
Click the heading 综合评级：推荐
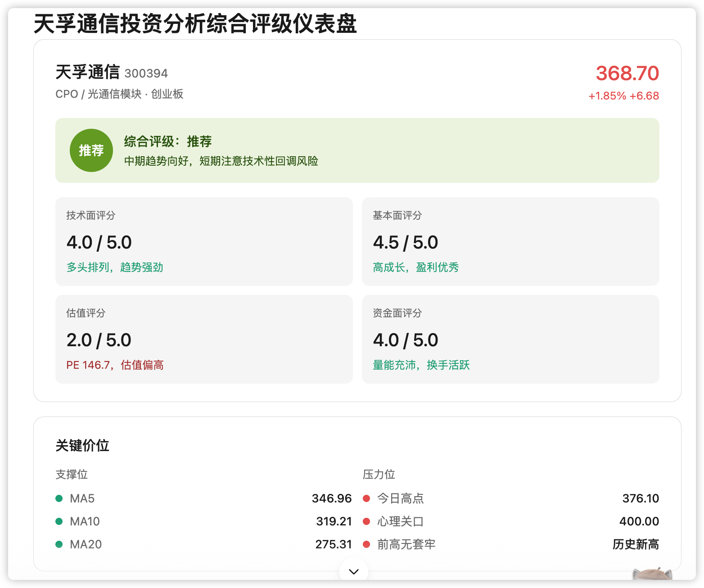(x=168, y=141)
